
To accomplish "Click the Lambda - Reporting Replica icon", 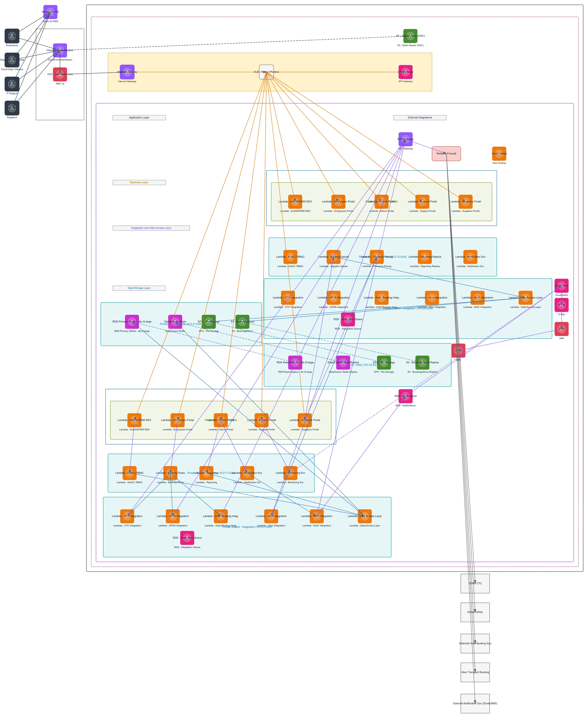I will pos(425,257).
